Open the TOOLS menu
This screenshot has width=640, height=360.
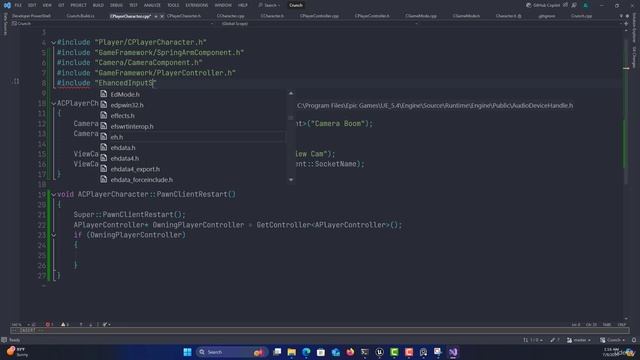point(173,5)
